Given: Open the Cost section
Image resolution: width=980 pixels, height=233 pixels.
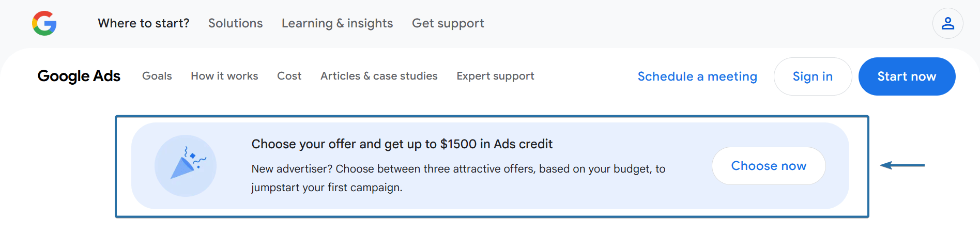Looking at the screenshot, I should tap(289, 76).
